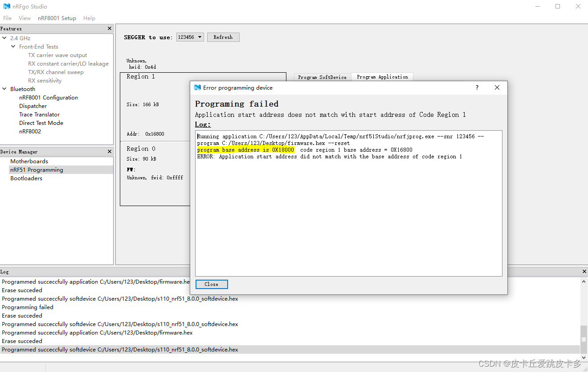Image resolution: width=588 pixels, height=372 pixels.
Task: Close the error dialog with Close button
Action: (x=212, y=284)
